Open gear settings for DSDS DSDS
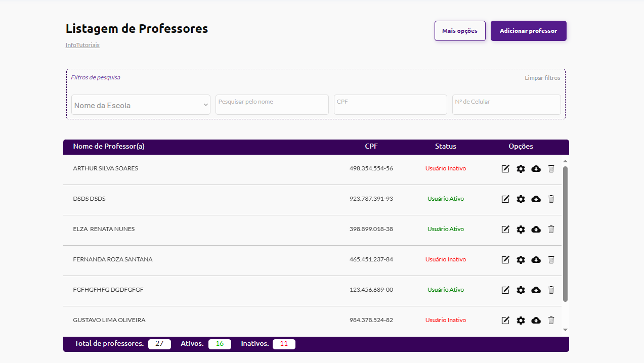 521,199
